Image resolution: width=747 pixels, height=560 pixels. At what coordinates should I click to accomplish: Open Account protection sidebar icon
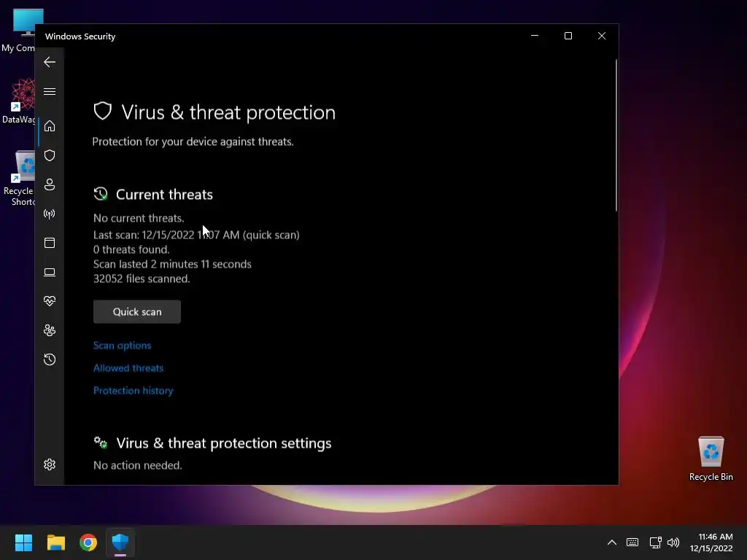point(50,184)
